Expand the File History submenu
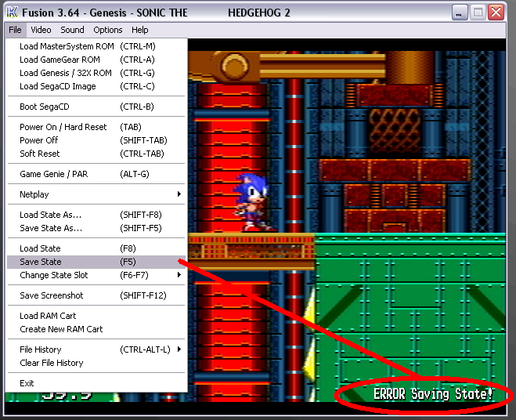This screenshot has height=420, width=516. [96, 349]
